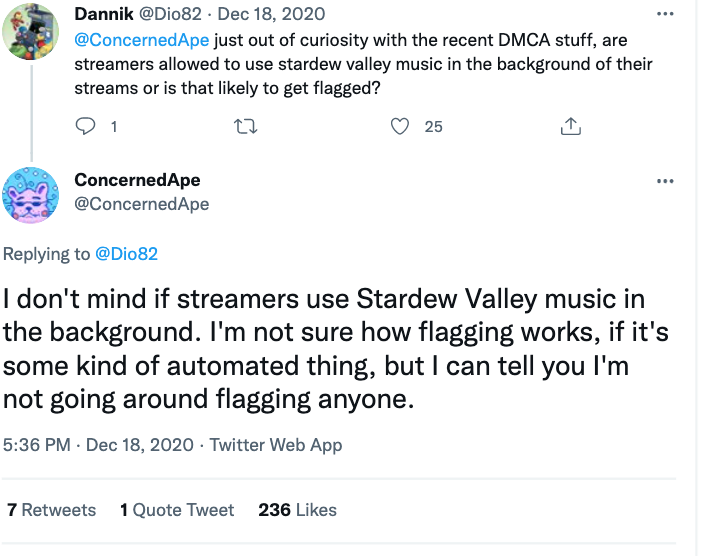Image resolution: width=702 pixels, height=556 pixels.
Task: View the 7 Retweets list
Action: [x=52, y=510]
